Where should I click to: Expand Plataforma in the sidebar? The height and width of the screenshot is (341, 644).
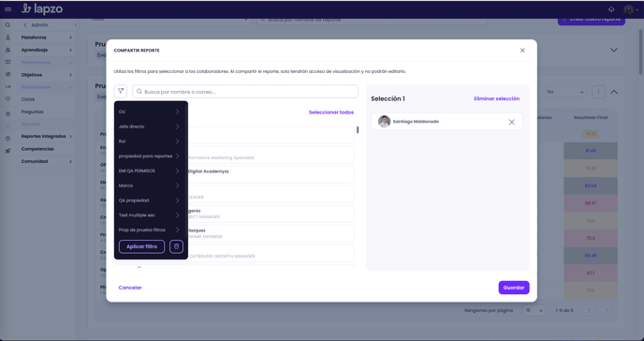pyautogui.click(x=47, y=37)
